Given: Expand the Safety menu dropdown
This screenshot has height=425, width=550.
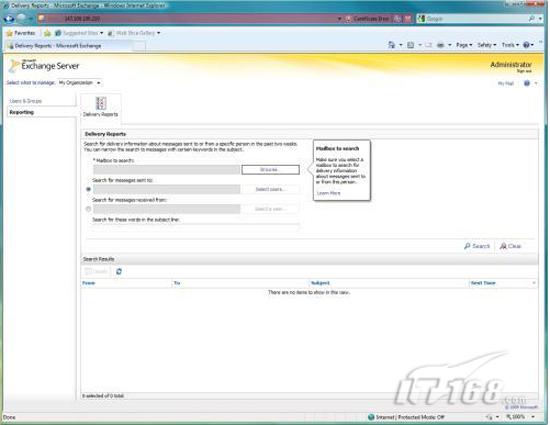Looking at the screenshot, I should tap(487, 45).
